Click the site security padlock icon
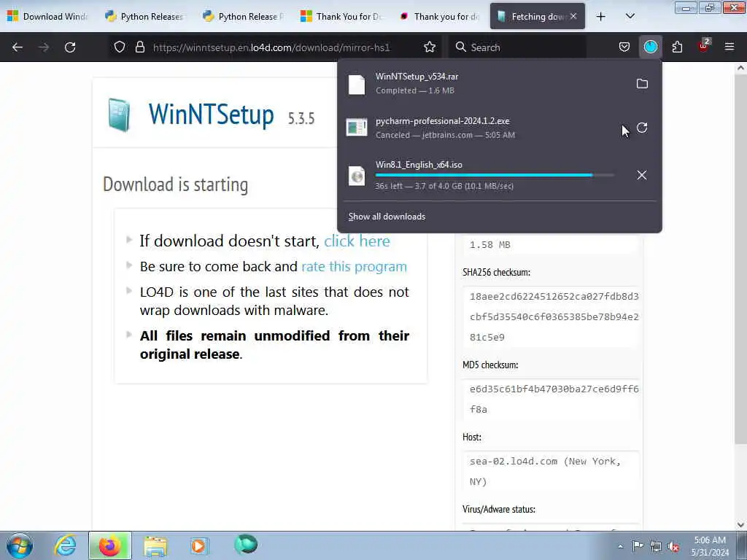This screenshot has height=560, width=747. coord(139,47)
